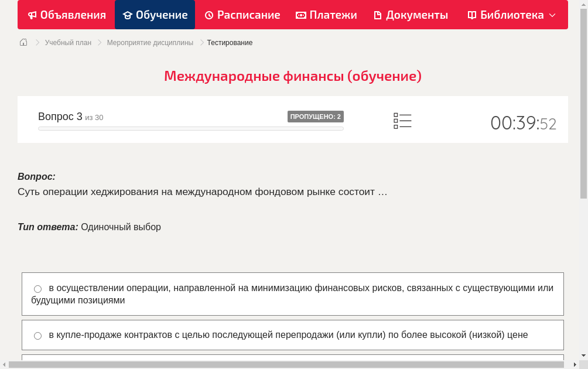Click the question text about хеджирования
The image size is (588, 369).
click(203, 192)
